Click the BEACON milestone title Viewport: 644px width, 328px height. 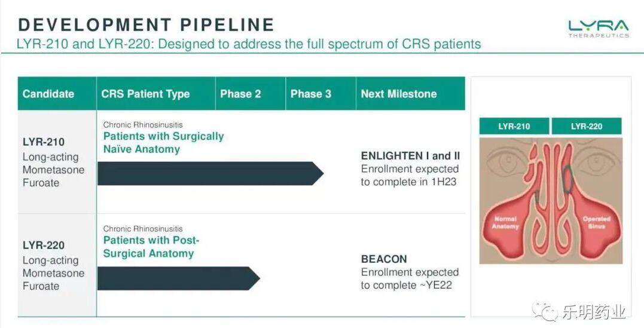point(384,259)
